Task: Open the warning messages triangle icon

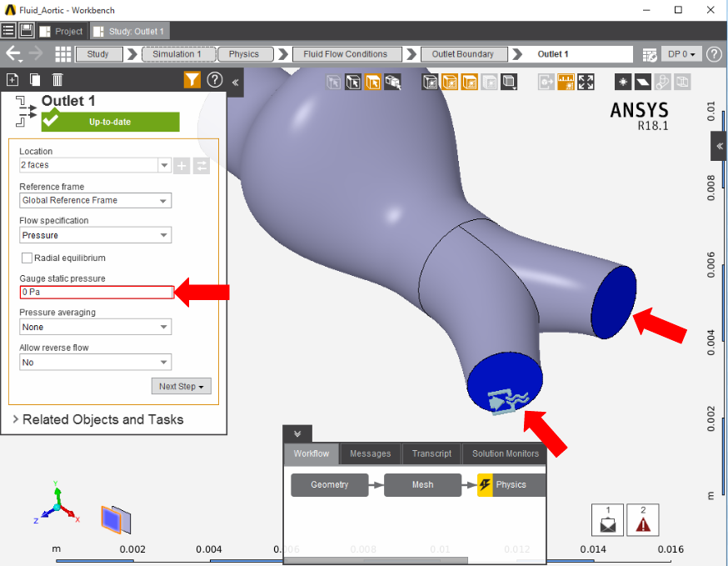Action: tap(643, 520)
